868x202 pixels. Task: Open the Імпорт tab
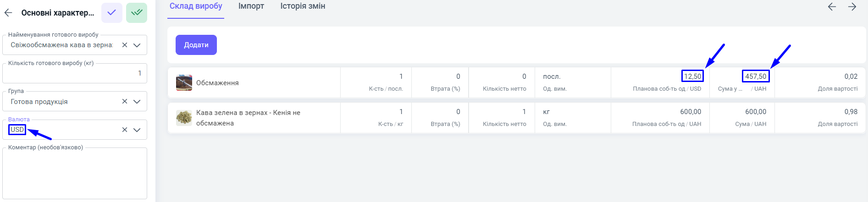[251, 6]
